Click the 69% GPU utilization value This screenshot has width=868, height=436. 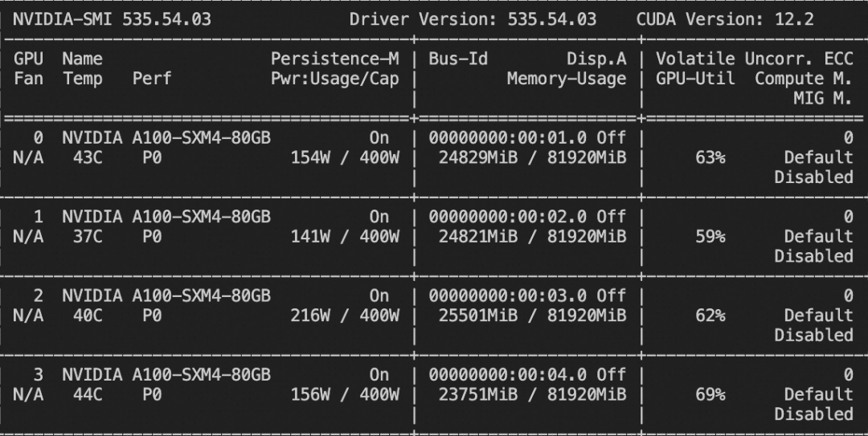pyautogui.click(x=710, y=394)
